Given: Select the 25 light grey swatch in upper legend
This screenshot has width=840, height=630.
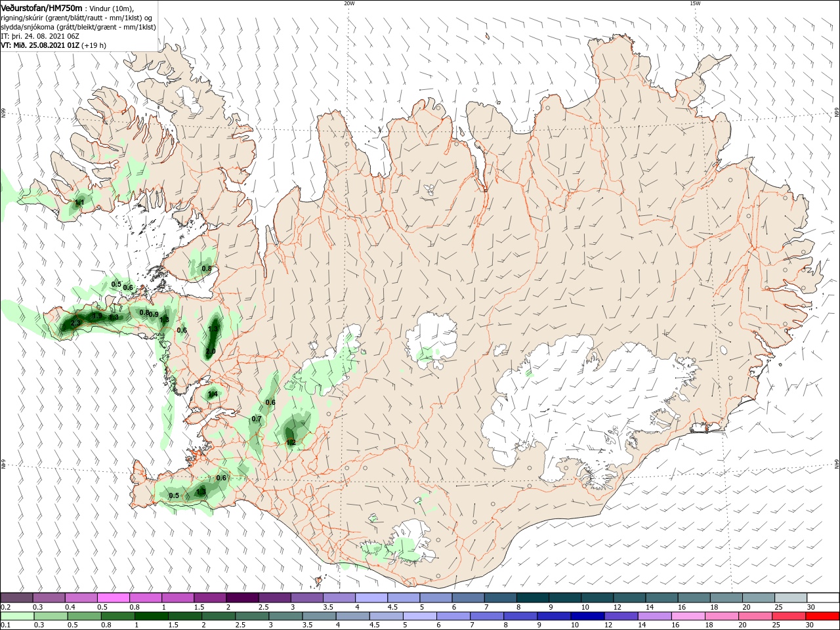Looking at the screenshot, I should [x=790, y=598].
